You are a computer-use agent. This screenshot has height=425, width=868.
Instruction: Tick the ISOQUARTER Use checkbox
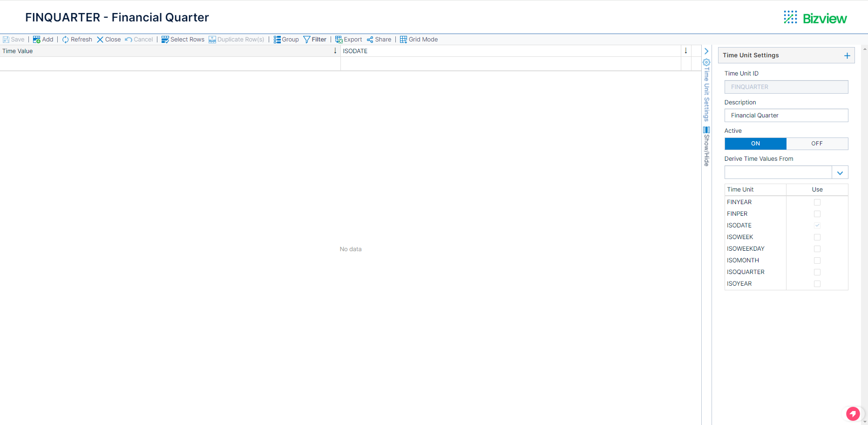817,272
